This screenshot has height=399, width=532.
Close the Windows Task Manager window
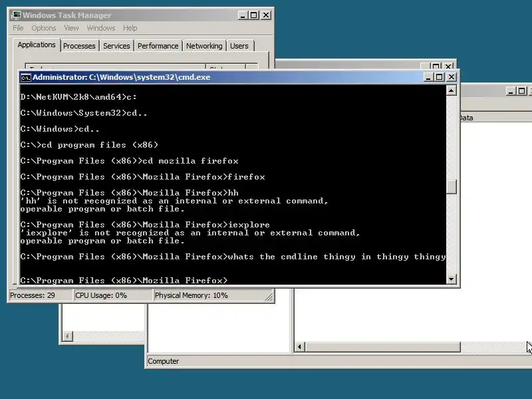(266, 15)
